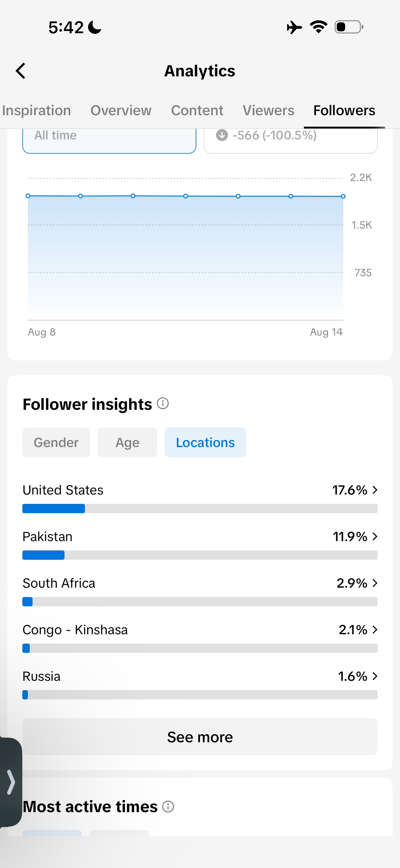Image resolution: width=400 pixels, height=868 pixels.
Task: Switch to the Overview tab
Action: tap(121, 111)
